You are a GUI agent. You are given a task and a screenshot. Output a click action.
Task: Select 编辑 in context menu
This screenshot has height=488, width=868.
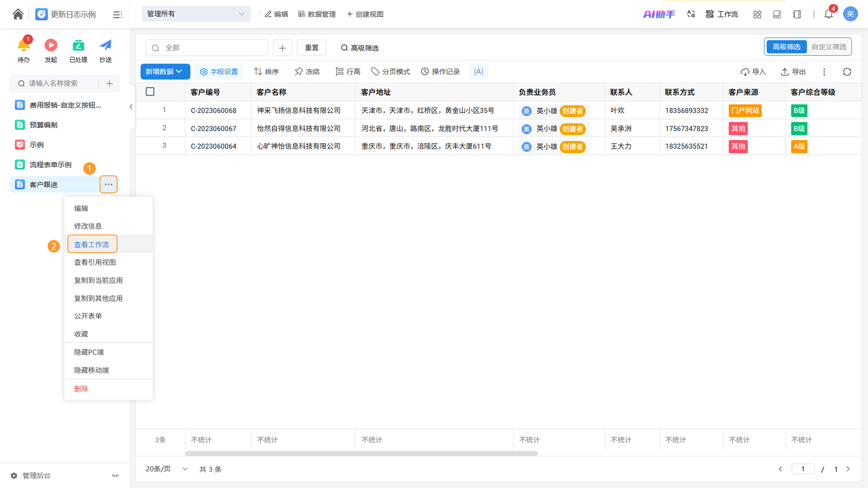108,209
